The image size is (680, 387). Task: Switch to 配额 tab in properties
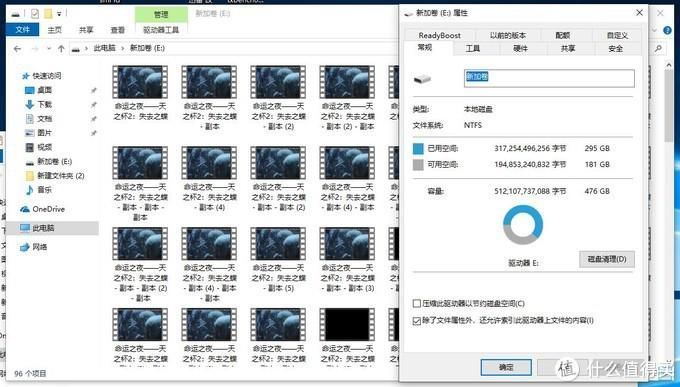pyautogui.click(x=562, y=35)
